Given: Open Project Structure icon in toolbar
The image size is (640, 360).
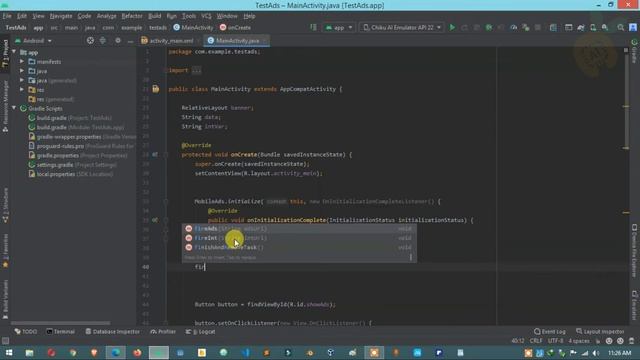Looking at the screenshot, I should tap(553, 27).
